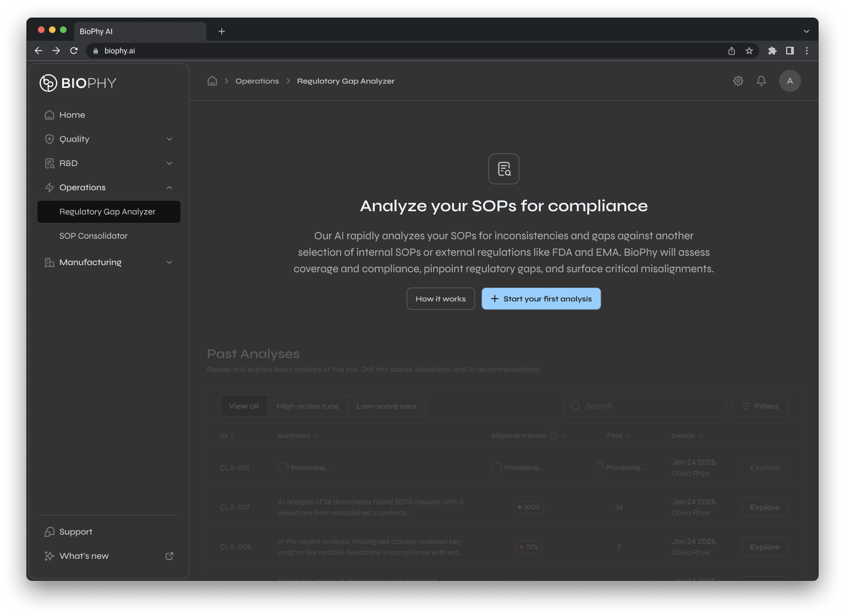This screenshot has width=845, height=616.
Task: Open the Alignment Score help tooltip icon
Action: pyautogui.click(x=552, y=435)
